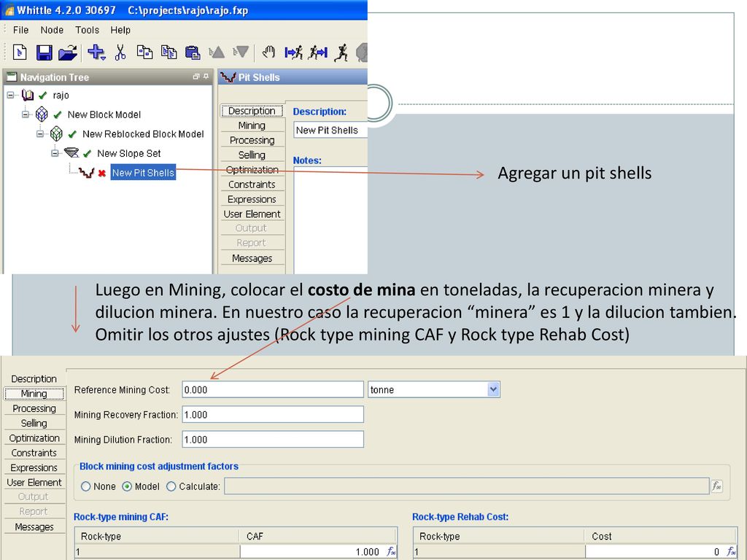Viewport: 747px width, 560px height.
Task: Click the Description field containing New Pit Shells
Action: [x=330, y=130]
